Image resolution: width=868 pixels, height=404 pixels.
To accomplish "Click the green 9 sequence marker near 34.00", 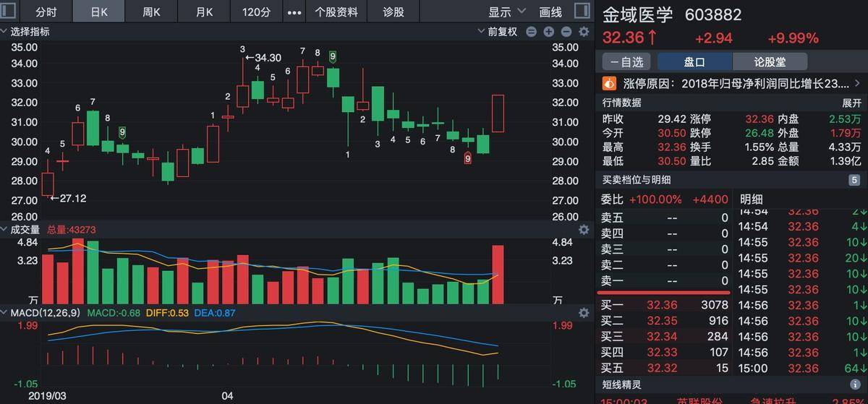I will coord(332,56).
